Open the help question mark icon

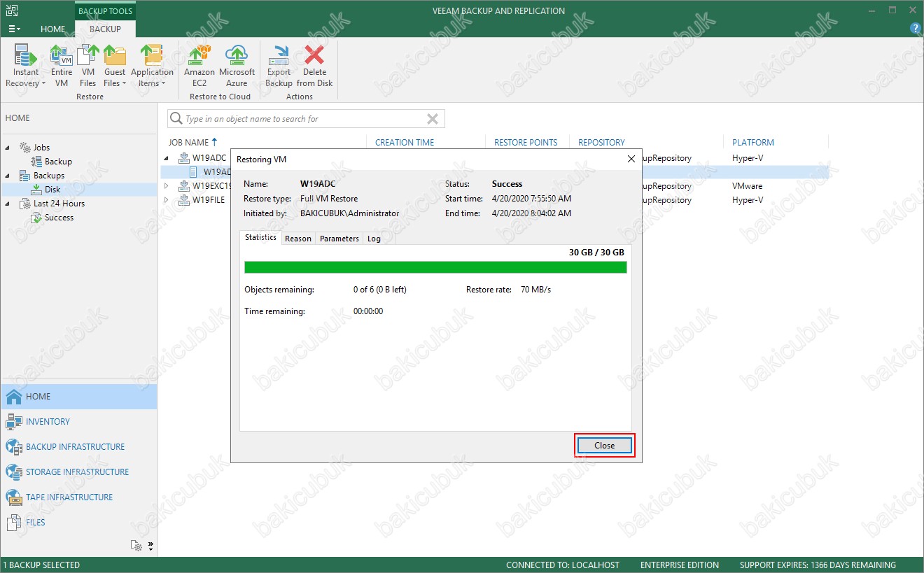(915, 29)
